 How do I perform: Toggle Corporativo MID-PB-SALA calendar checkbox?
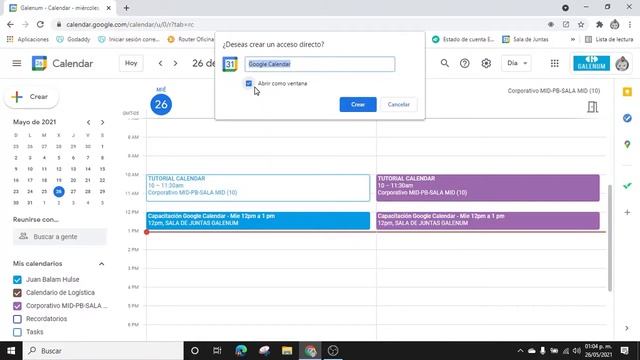pyautogui.click(x=17, y=306)
